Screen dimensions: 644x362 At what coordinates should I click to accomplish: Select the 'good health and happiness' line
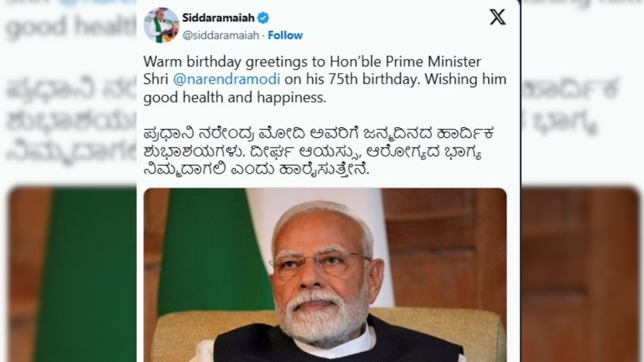tap(235, 97)
